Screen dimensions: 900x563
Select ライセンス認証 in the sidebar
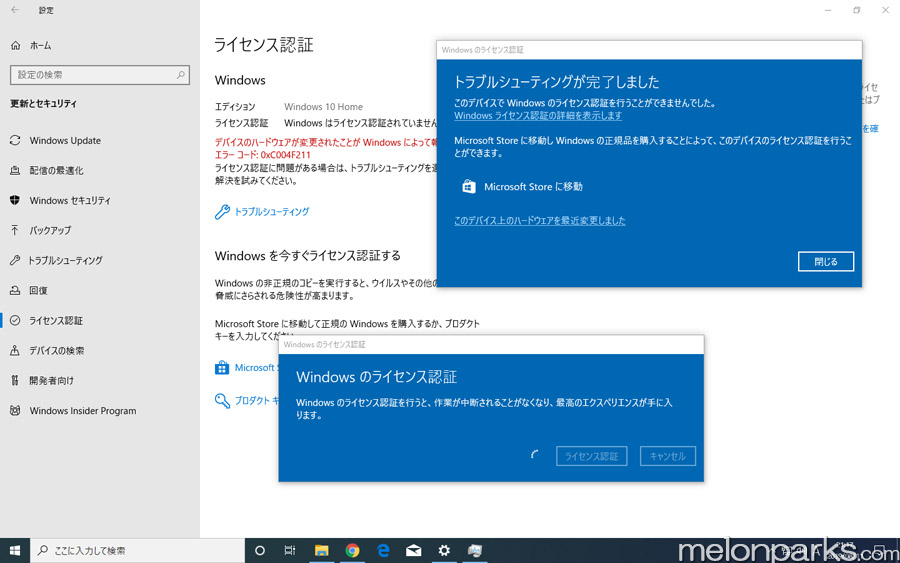click(56, 320)
